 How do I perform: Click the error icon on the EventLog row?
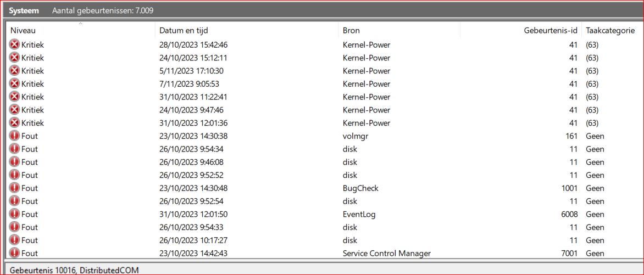[14, 215]
